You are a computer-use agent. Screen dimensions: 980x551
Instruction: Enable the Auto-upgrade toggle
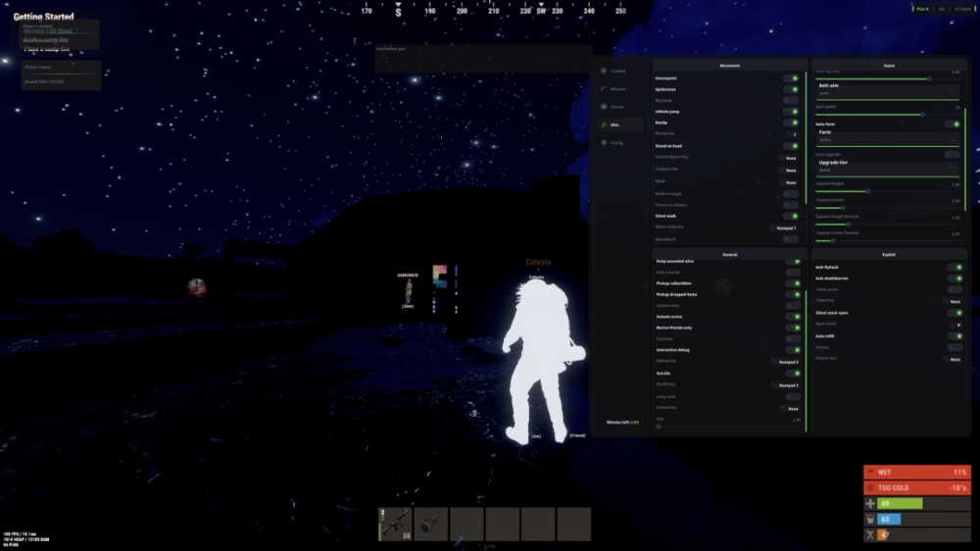pyautogui.click(x=953, y=155)
